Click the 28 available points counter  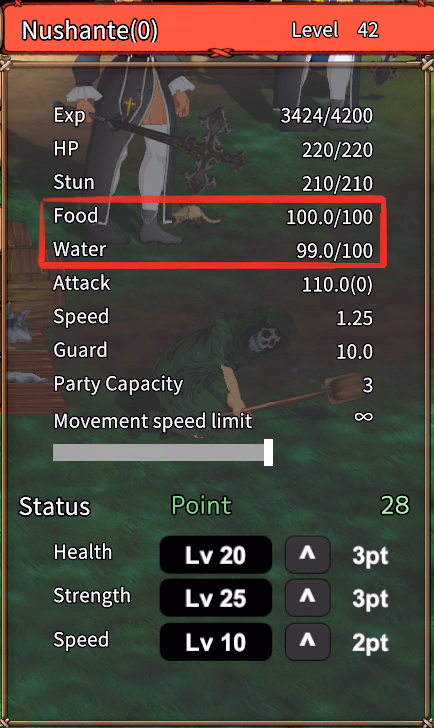395,505
